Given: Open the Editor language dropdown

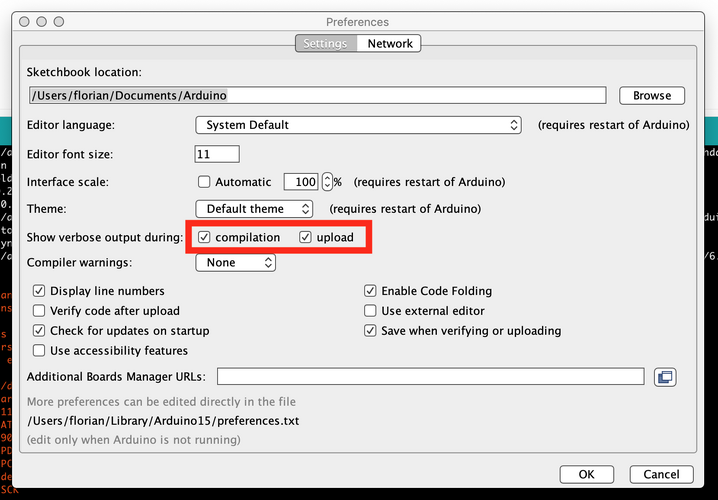Looking at the screenshot, I should [x=358, y=125].
